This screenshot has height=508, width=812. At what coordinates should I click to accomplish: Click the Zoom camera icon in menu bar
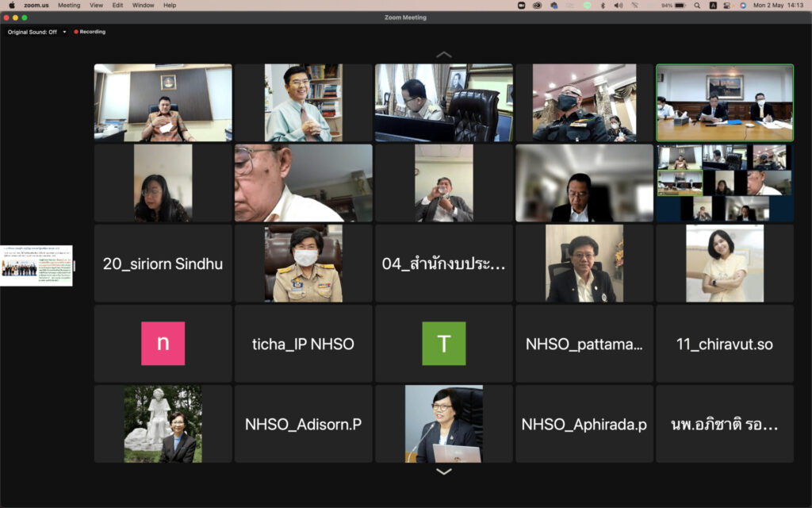click(x=521, y=5)
